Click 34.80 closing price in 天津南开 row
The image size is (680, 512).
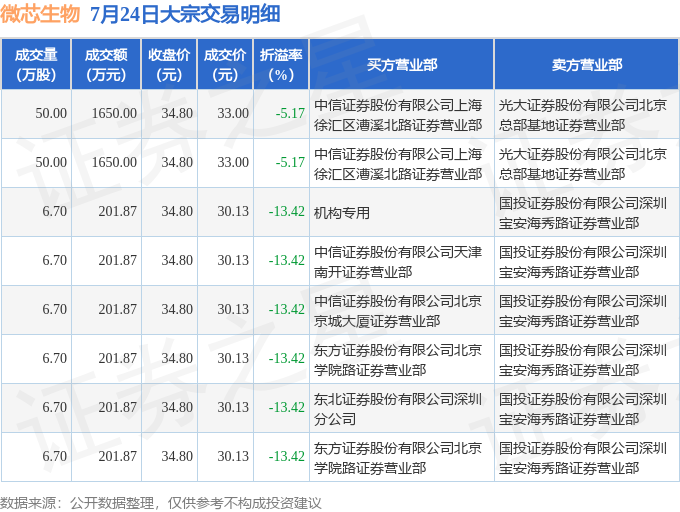(x=177, y=261)
